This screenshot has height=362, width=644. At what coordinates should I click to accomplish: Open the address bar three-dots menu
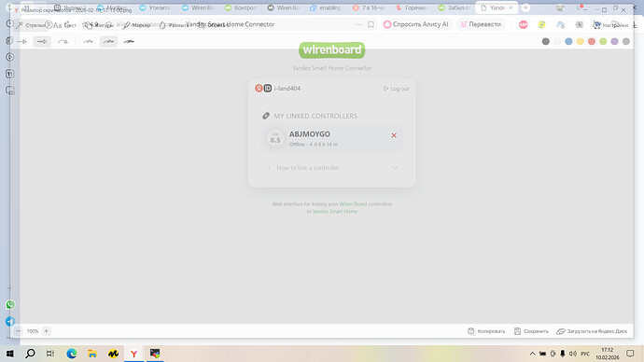pyautogui.click(x=359, y=24)
